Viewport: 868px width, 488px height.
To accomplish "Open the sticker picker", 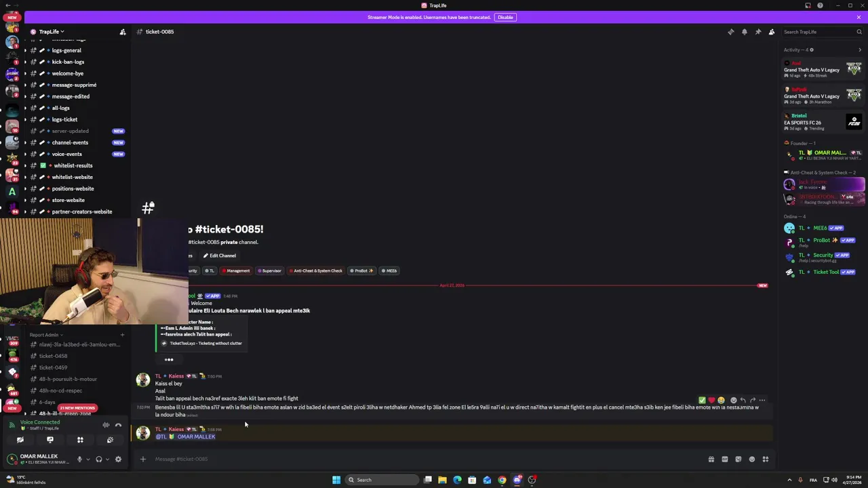I will (738, 459).
